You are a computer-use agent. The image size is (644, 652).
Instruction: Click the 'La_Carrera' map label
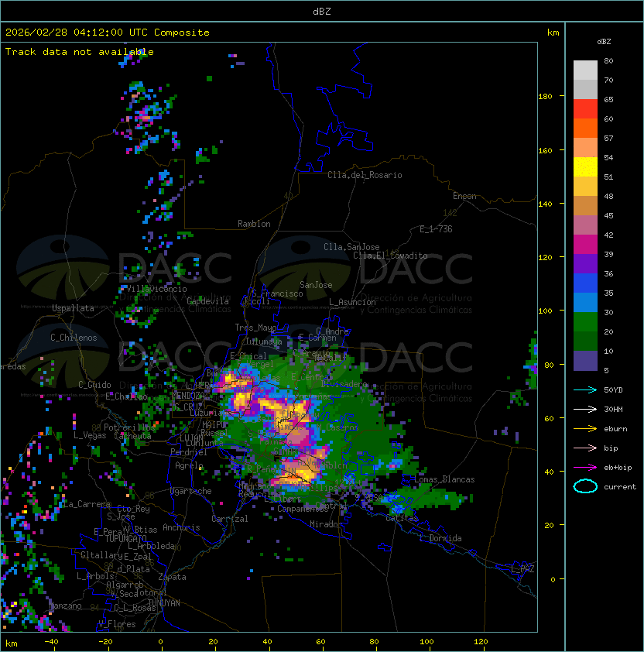point(87,504)
